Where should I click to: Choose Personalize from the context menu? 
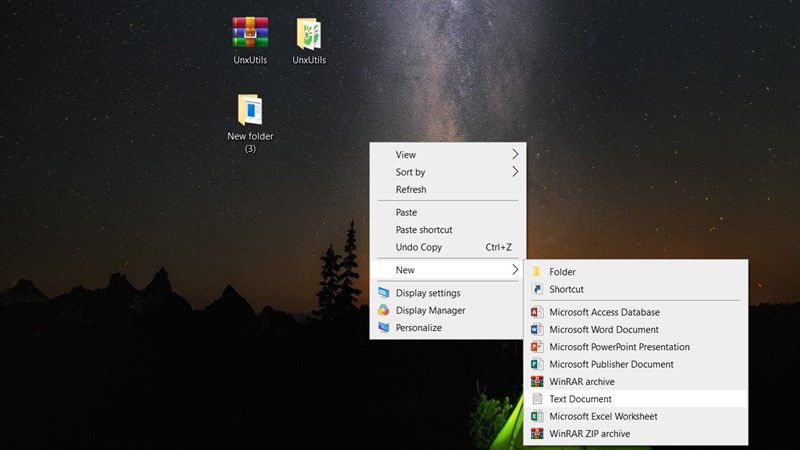pos(418,328)
